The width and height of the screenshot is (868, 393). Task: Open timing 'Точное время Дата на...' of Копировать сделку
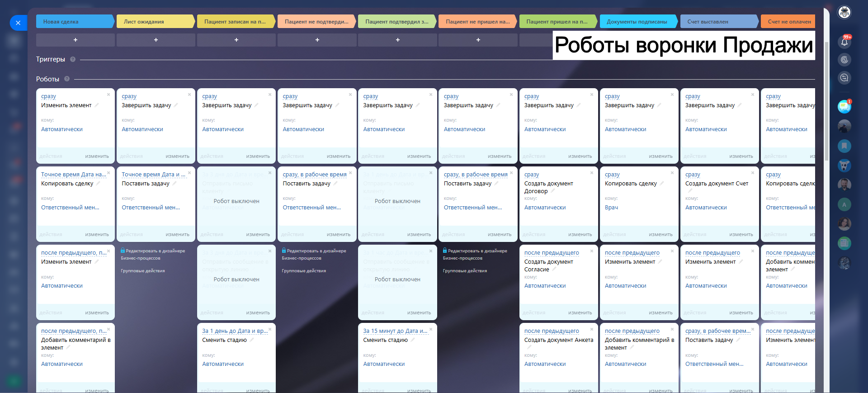pyautogui.click(x=74, y=175)
